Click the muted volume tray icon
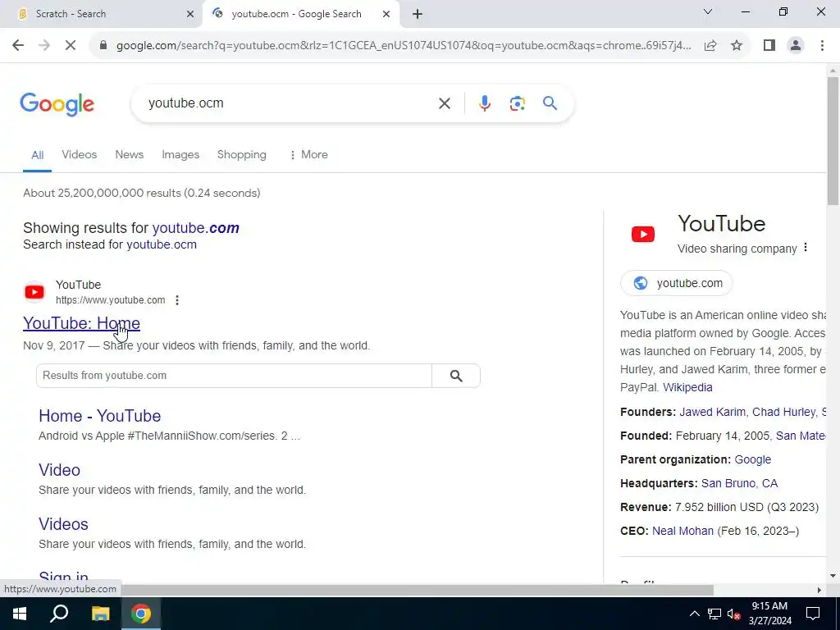This screenshot has width=840, height=630. [x=733, y=614]
